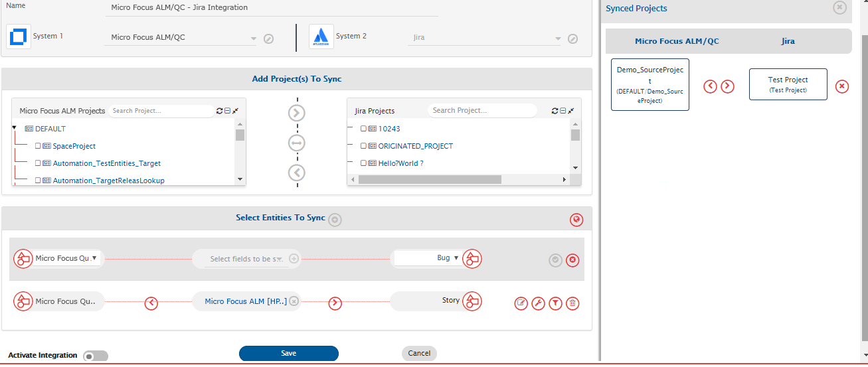The image size is (868, 367).
Task: Delete the Story entity mapping with trash icon
Action: (572, 303)
